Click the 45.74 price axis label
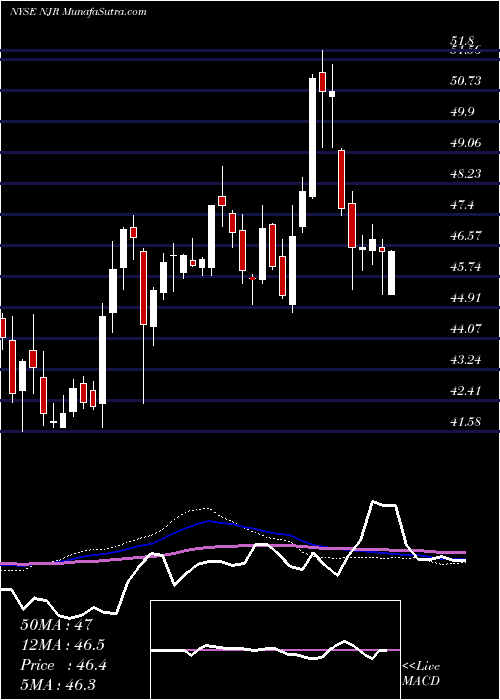The height and width of the screenshot is (700, 500). pyautogui.click(x=466, y=267)
